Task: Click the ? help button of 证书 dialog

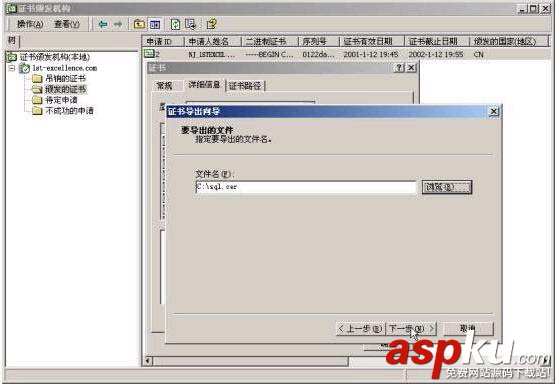Action: pyautogui.click(x=399, y=67)
